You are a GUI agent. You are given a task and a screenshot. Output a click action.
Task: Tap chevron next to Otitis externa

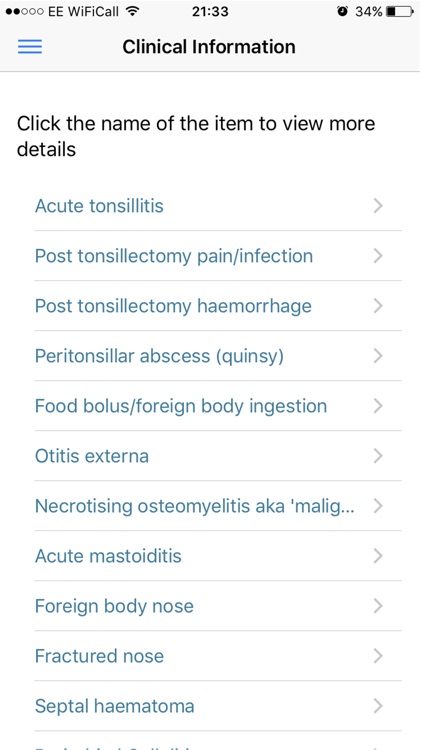(x=378, y=456)
